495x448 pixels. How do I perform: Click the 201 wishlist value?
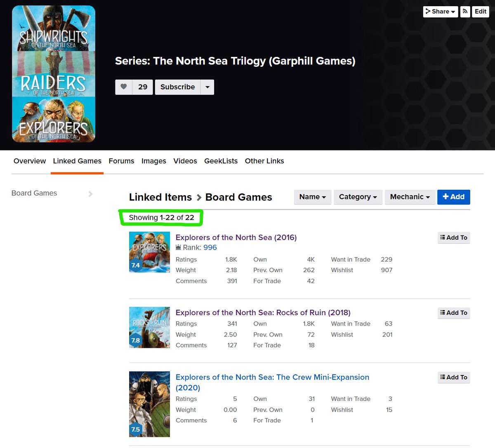click(x=387, y=335)
